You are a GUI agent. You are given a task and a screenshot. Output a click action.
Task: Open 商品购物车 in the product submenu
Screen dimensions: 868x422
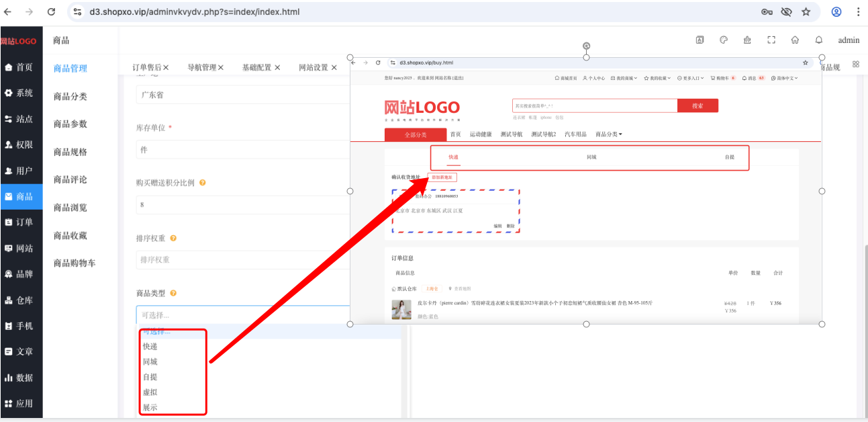point(75,263)
